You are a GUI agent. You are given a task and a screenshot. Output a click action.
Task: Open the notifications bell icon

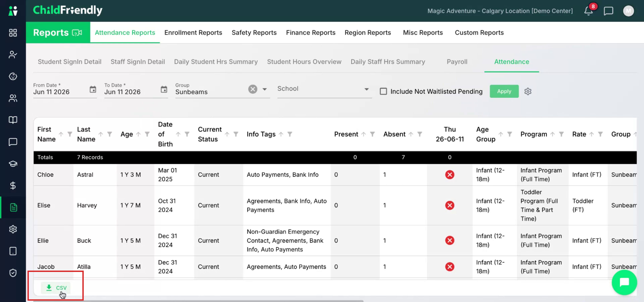pyautogui.click(x=588, y=11)
